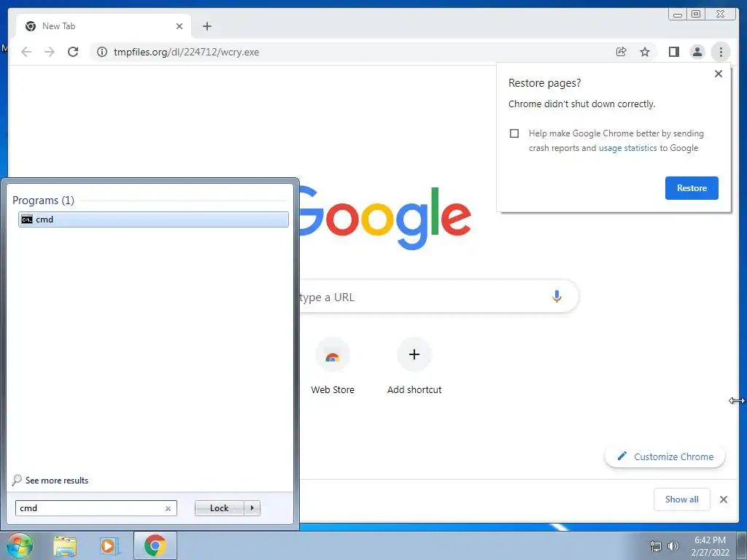This screenshot has height=560, width=747.
Task: Open the Chrome three-dot menu
Action: click(721, 52)
